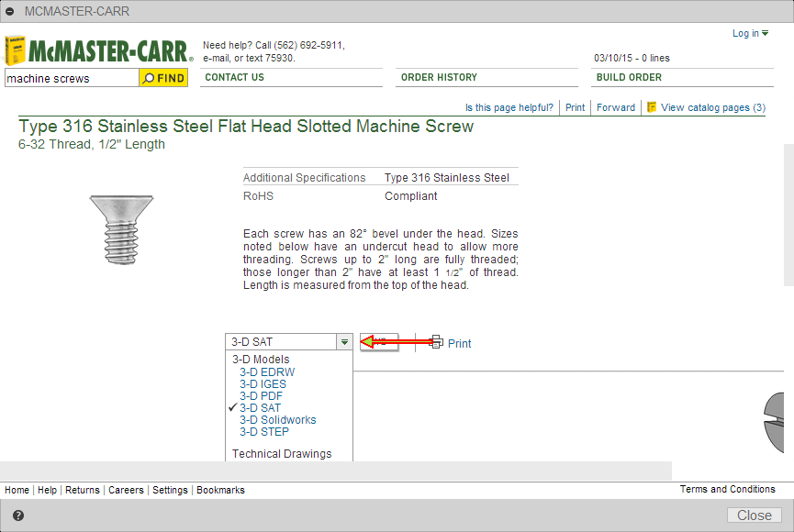
Task: Open ORDER HISTORY
Action: [437, 77]
